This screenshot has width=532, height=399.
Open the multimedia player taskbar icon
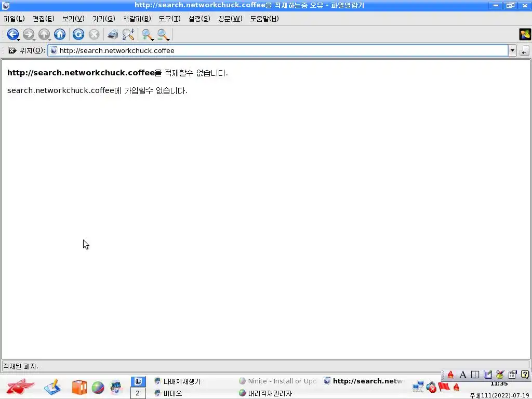(116, 388)
